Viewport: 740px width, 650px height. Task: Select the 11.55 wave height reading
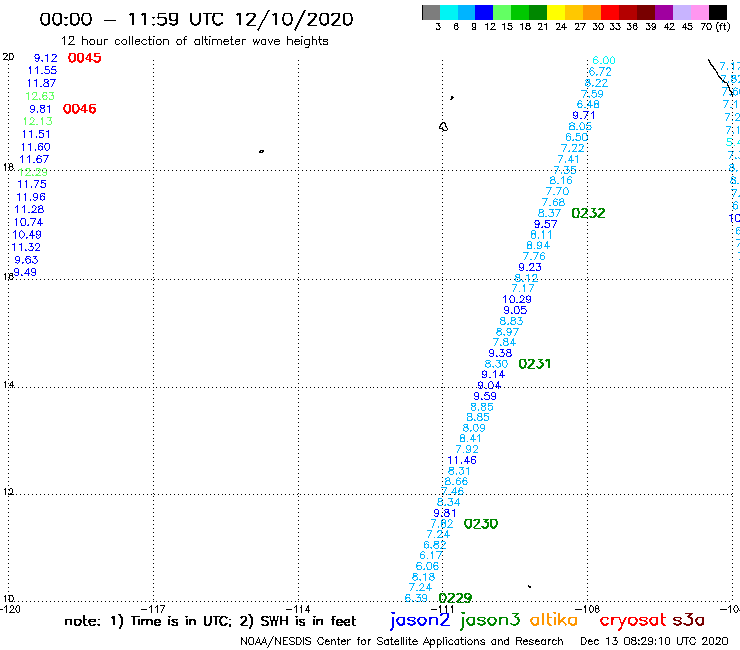42,70
